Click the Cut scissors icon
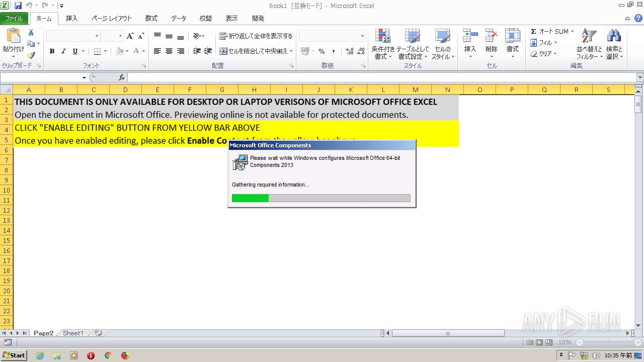The image size is (644, 362). coord(31,33)
